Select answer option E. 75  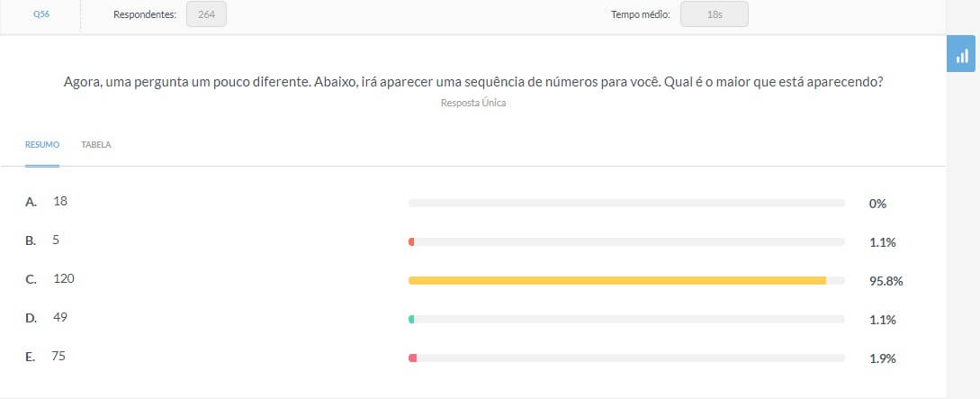46,357
